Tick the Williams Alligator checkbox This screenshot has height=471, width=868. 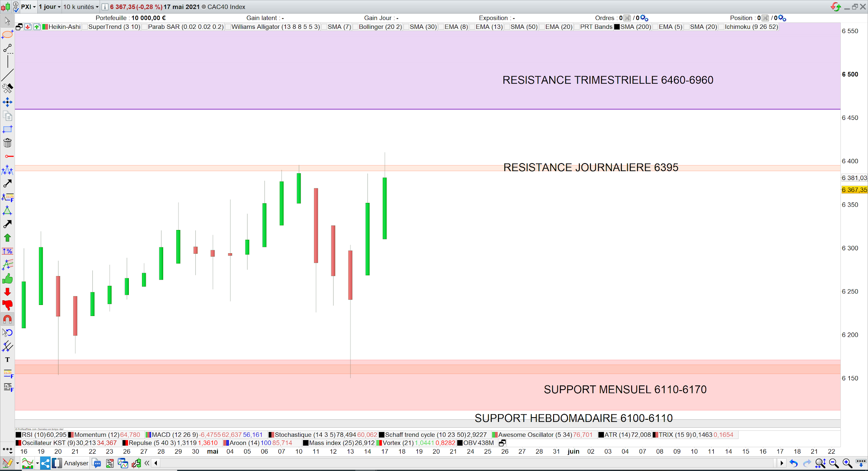pyautogui.click(x=228, y=27)
